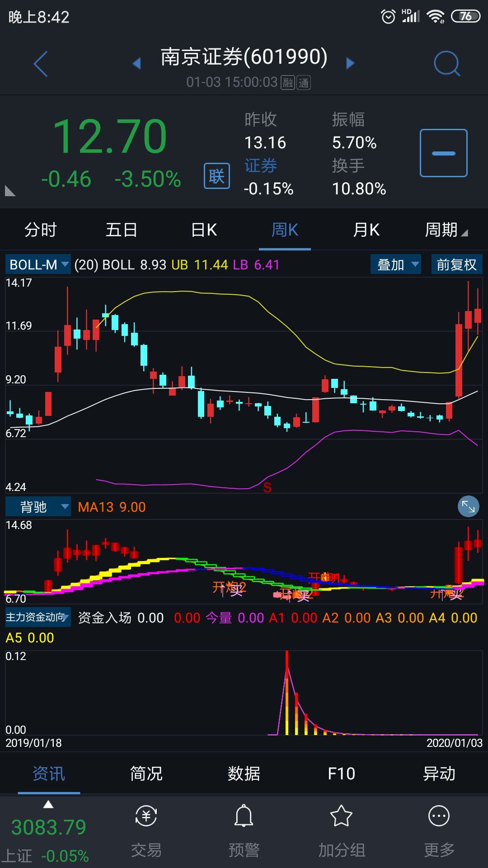This screenshot has width=488, height=868.
Task: Tap the capital flow spike bar
Action: pyautogui.click(x=287, y=693)
